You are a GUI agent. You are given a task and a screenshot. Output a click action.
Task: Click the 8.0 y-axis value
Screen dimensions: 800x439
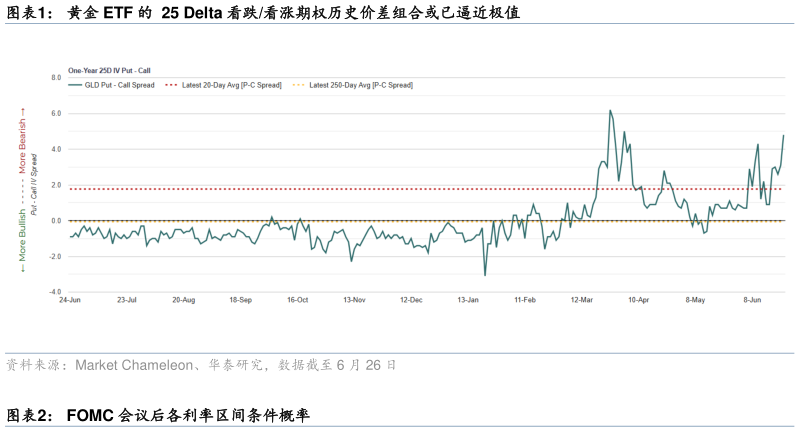(x=56, y=78)
